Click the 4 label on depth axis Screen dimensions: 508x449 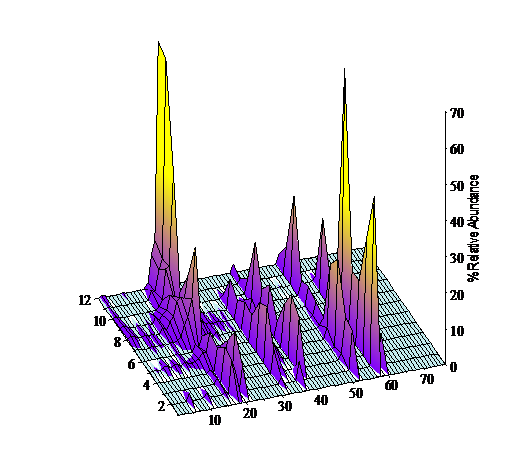146,385
